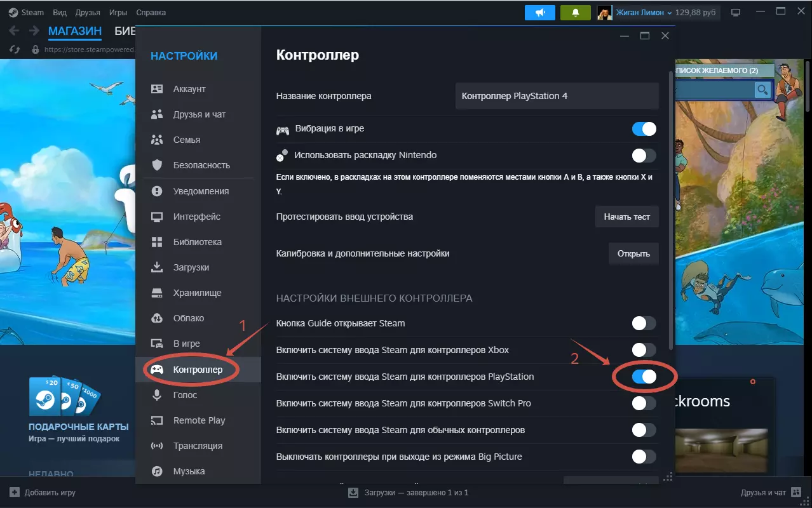Image resolution: width=812 pixels, height=508 pixels.
Task: Click НАСТРОЙКИ ВНЕШНЕГО КОНТРОЛЛЕРА section heading
Action: click(374, 298)
